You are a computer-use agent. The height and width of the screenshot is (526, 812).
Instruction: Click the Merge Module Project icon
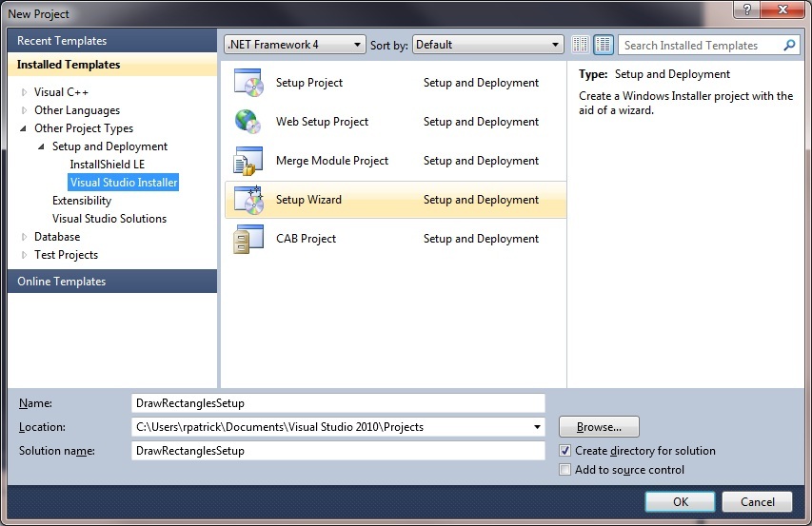248,162
